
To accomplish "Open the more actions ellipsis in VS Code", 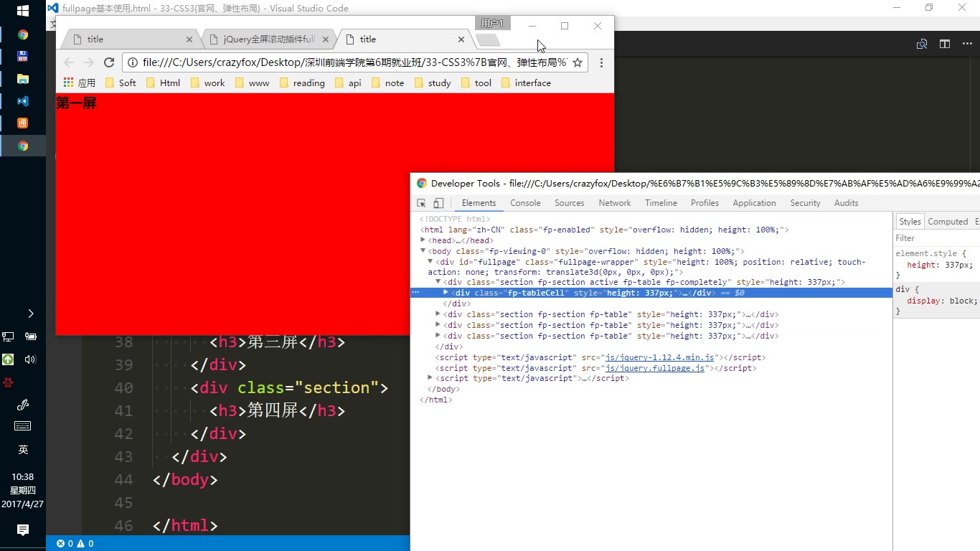I will (966, 44).
